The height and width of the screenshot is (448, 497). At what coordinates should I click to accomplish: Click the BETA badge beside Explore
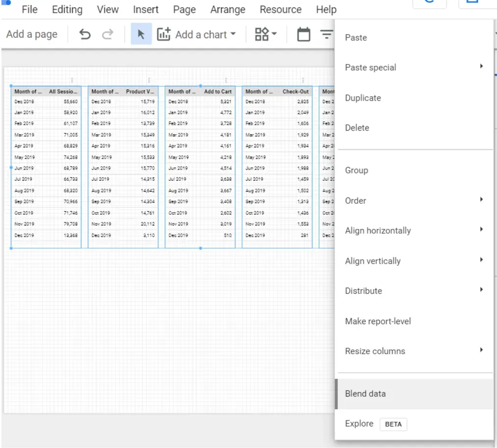(x=393, y=424)
